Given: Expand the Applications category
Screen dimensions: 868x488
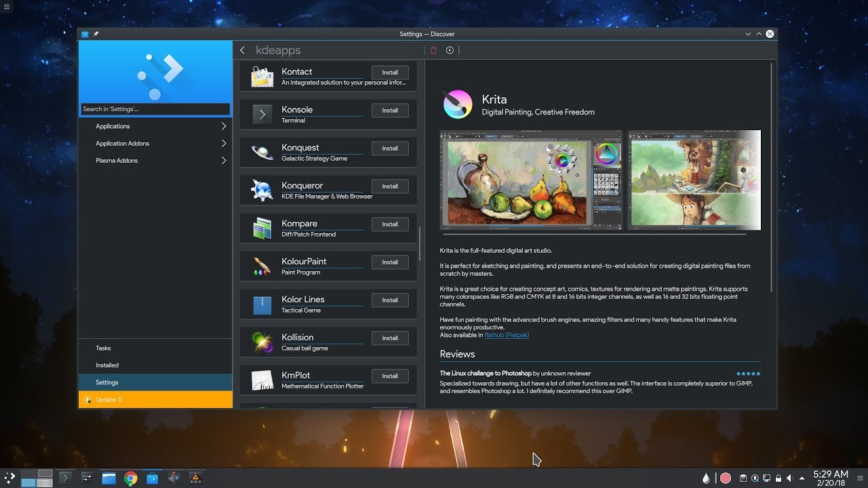Looking at the screenshot, I should click(x=155, y=126).
